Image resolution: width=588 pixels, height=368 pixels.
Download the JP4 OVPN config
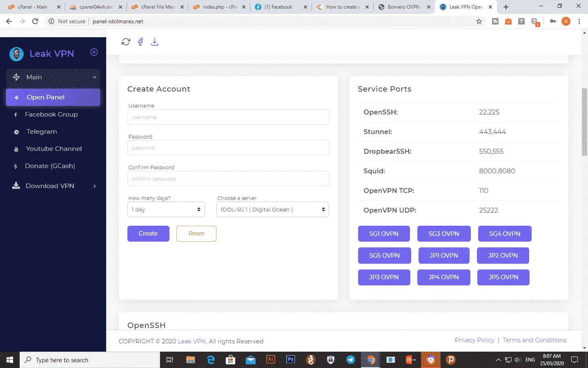coord(444,277)
